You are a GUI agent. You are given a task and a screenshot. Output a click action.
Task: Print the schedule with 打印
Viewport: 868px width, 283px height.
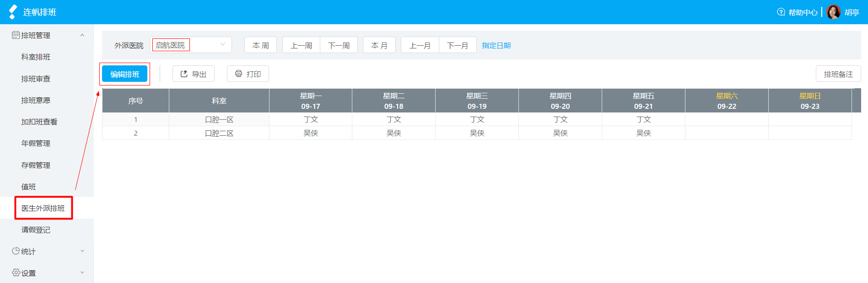[248, 74]
